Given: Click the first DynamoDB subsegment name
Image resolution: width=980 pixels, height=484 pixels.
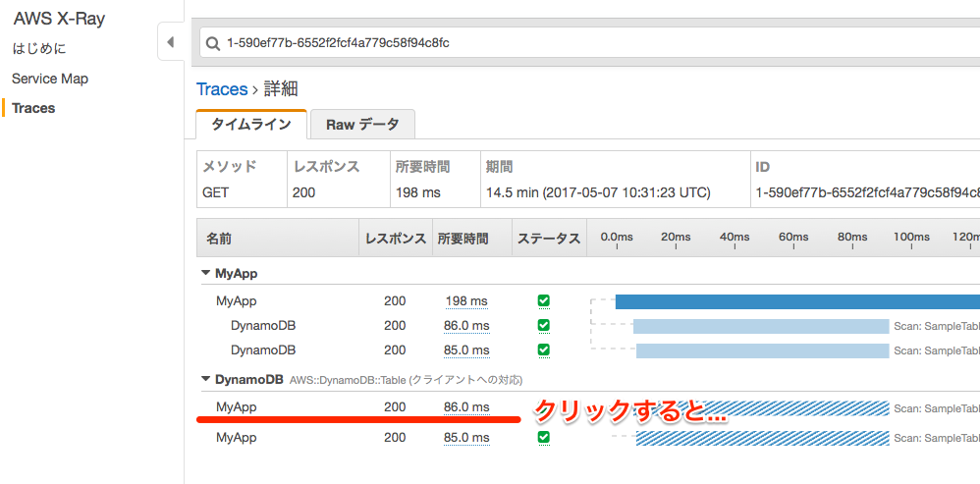Looking at the screenshot, I should coord(263,326).
